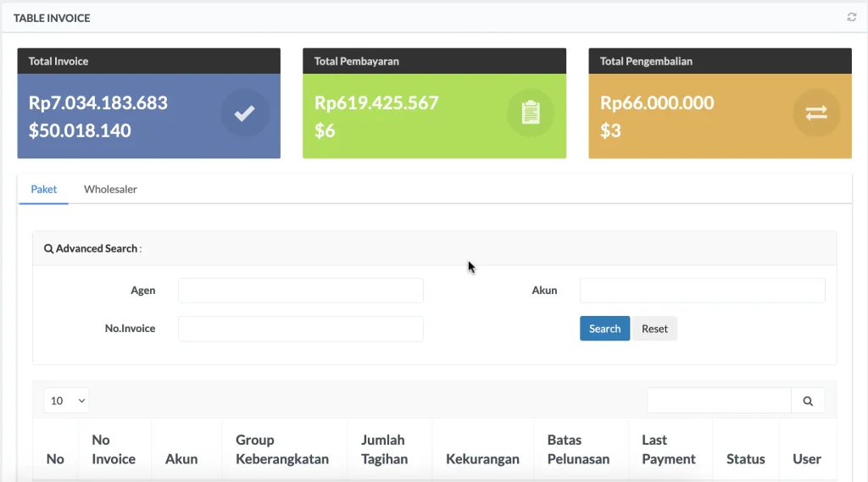Sort table by Status column header
Viewport: 868px width, 482px height.
point(745,459)
